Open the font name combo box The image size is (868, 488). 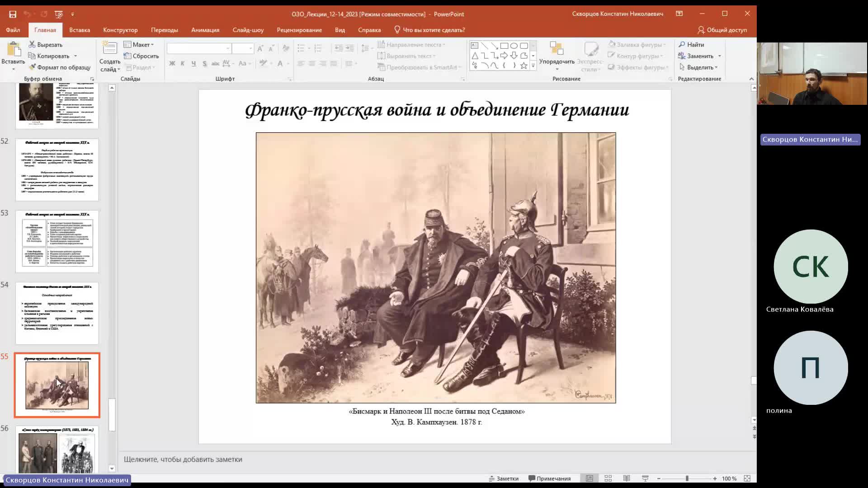(199, 48)
